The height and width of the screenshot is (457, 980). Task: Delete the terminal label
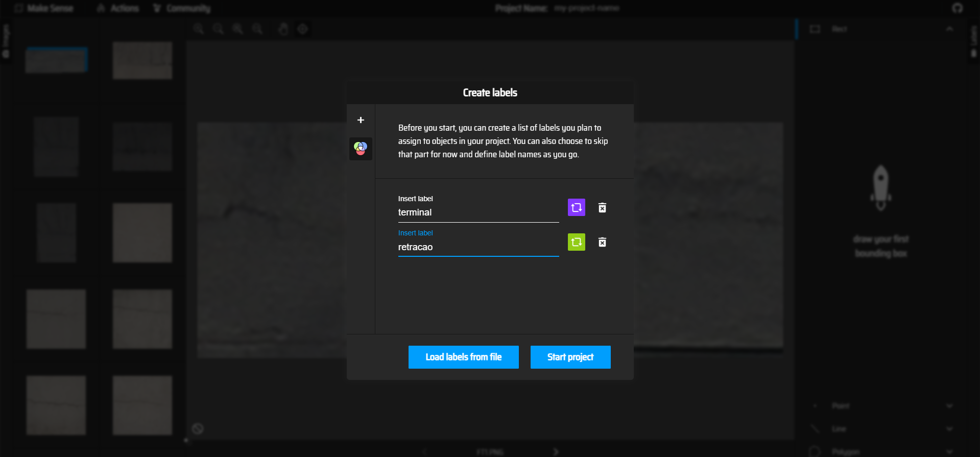click(x=603, y=207)
